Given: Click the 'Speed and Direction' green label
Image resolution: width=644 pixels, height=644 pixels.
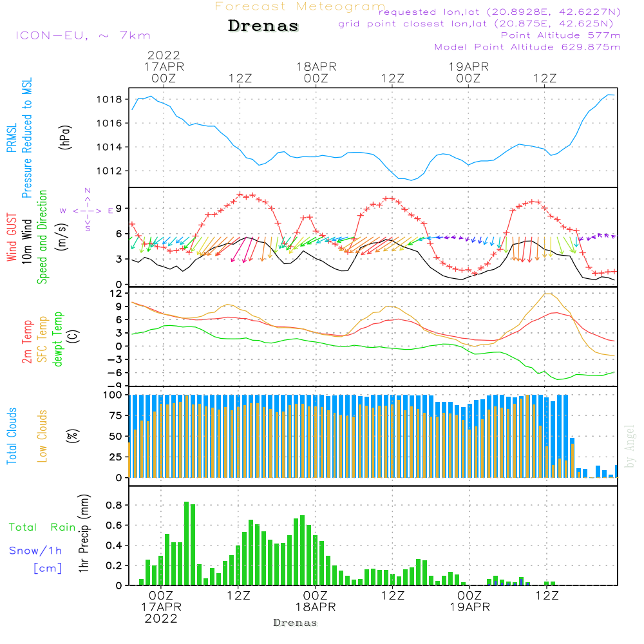Looking at the screenshot, I should pos(43,237).
